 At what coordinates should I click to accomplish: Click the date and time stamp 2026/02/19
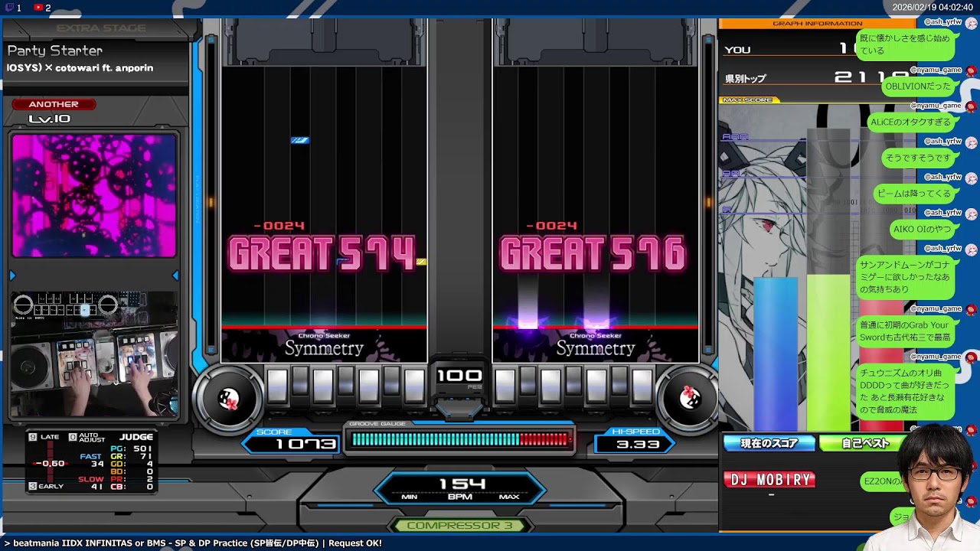click(x=933, y=8)
